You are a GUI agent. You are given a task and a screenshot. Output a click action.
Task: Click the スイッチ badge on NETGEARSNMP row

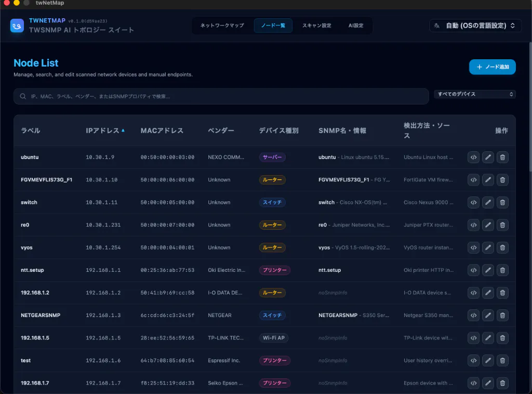click(272, 316)
